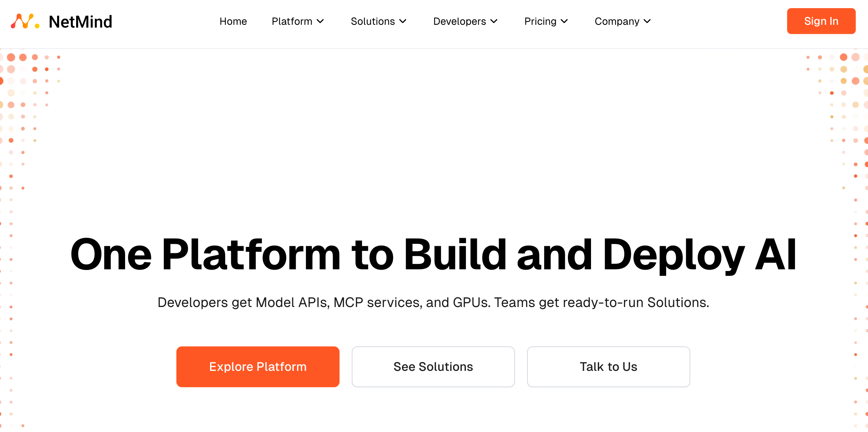Click the Explore Platform button

pos(258,367)
